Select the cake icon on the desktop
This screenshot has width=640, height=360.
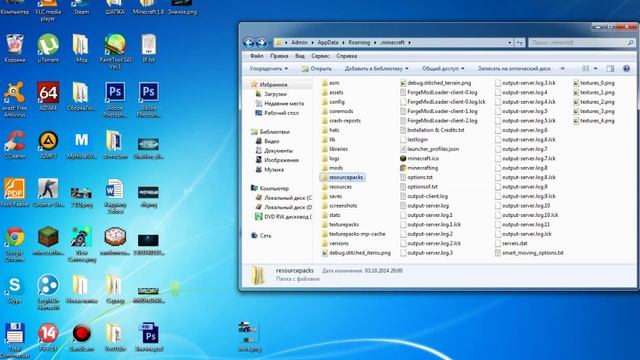point(115,241)
